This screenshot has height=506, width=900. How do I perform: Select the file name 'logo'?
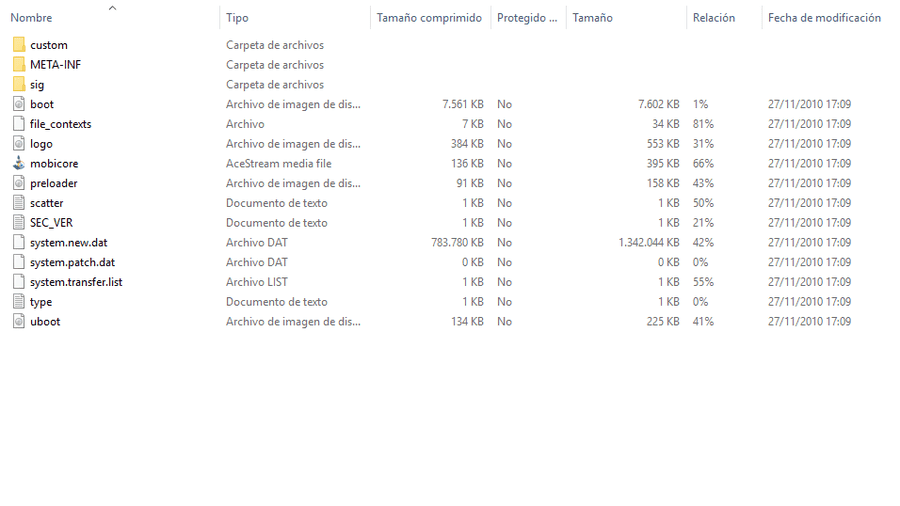pyautogui.click(x=41, y=144)
